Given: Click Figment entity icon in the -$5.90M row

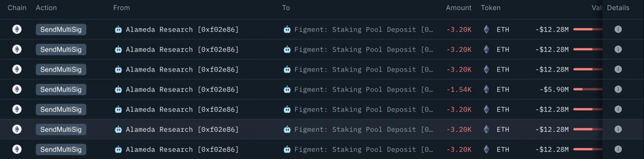Looking at the screenshot, I should pos(287,89).
